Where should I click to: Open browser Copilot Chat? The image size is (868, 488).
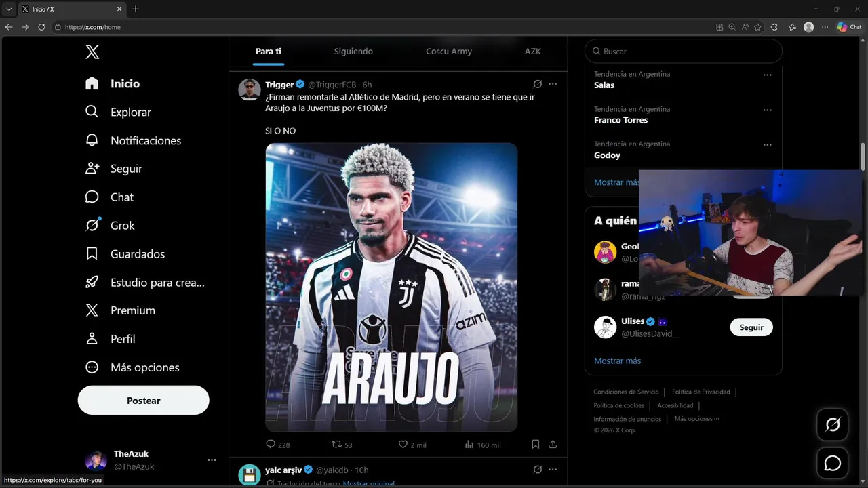click(849, 27)
